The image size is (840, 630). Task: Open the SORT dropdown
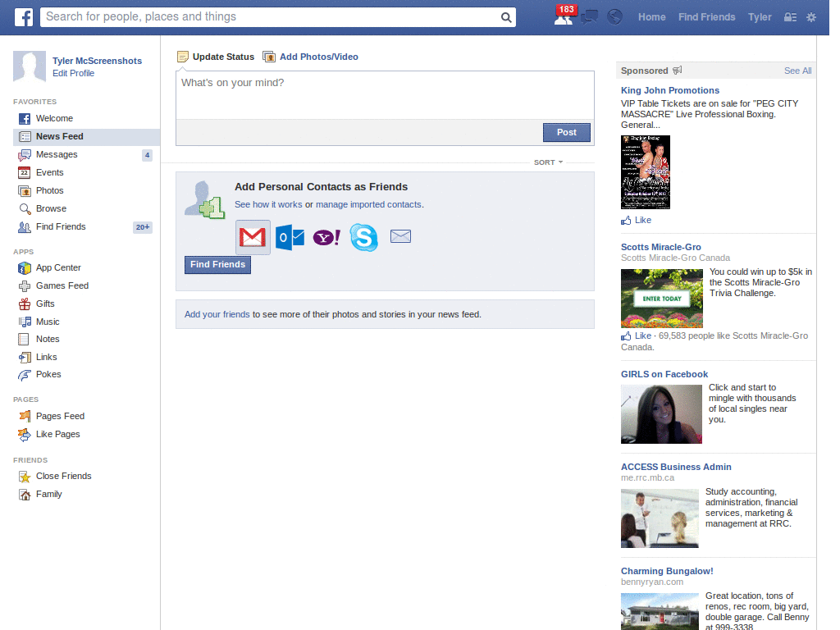548,162
